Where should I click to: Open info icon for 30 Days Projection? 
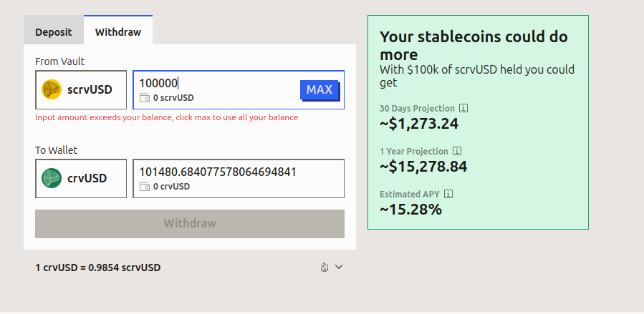(463, 108)
